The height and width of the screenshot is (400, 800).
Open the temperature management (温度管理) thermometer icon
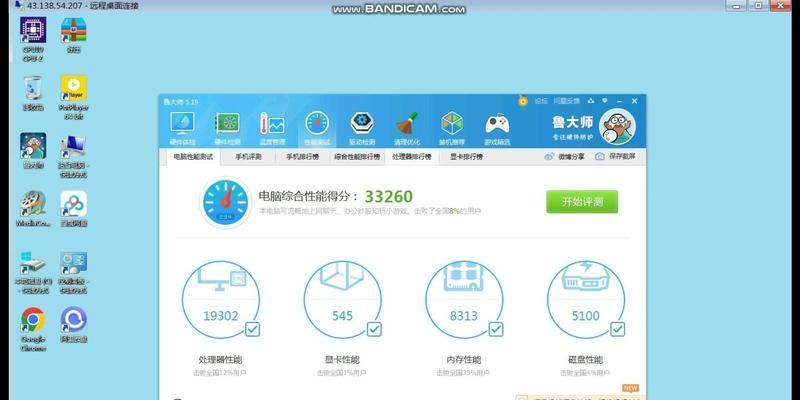point(272,123)
